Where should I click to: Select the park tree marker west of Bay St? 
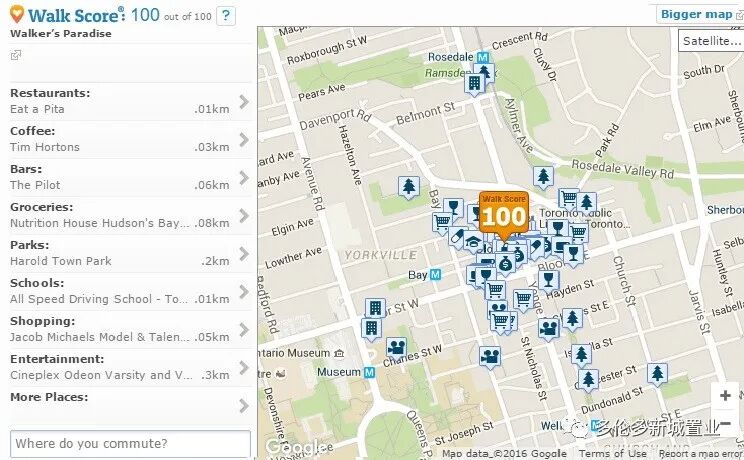(x=409, y=187)
